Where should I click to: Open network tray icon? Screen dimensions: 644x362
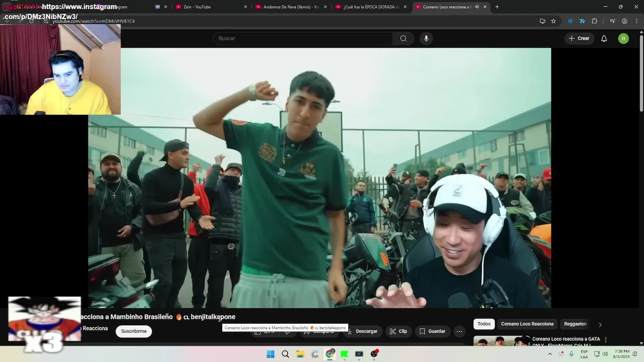pyautogui.click(x=597, y=354)
